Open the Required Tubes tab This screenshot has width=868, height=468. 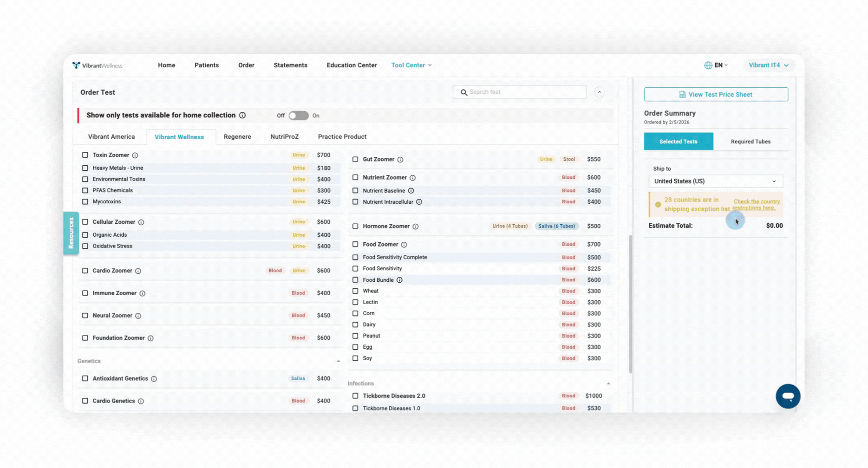751,142
